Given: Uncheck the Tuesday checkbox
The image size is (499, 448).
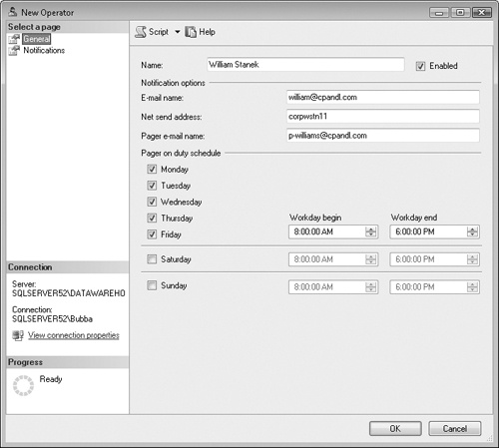Looking at the screenshot, I should (152, 186).
